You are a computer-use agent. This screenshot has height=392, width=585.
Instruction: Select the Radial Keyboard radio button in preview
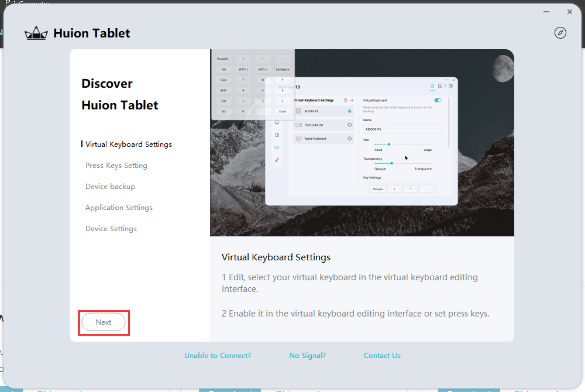pyautogui.click(x=349, y=139)
